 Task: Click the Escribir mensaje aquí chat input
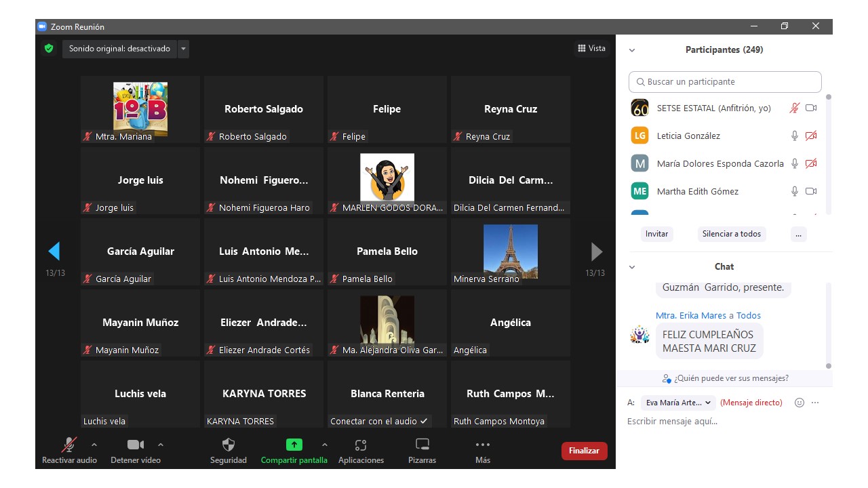click(x=723, y=422)
